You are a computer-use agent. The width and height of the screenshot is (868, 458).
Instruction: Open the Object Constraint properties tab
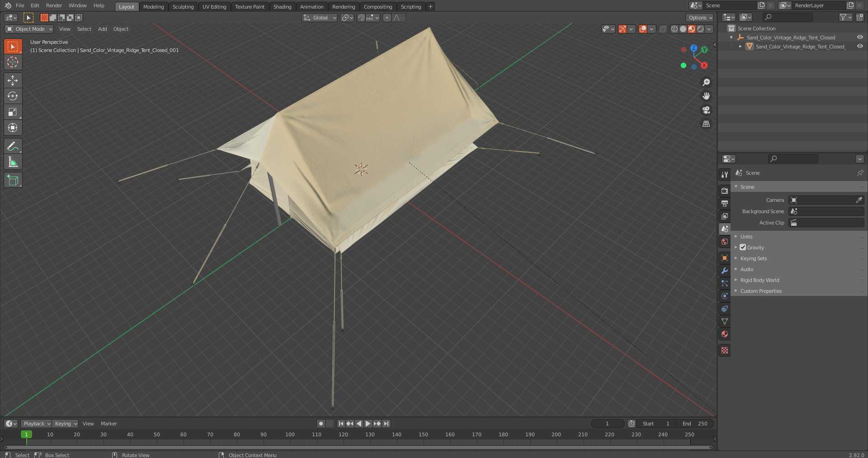click(x=725, y=309)
